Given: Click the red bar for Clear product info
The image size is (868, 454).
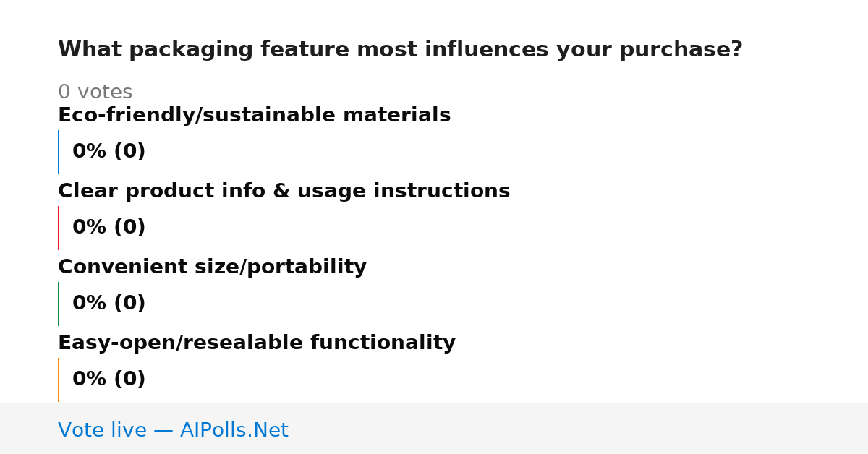Looking at the screenshot, I should coord(58,228).
